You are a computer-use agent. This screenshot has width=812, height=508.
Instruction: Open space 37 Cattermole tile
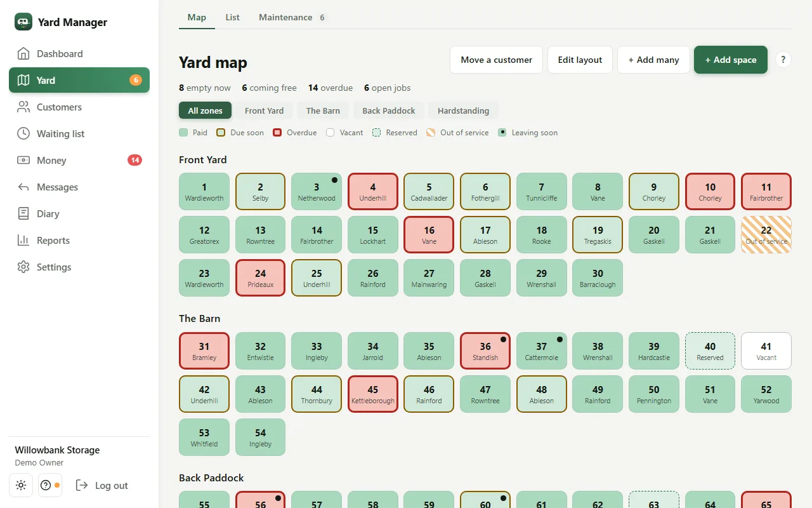[542, 351]
